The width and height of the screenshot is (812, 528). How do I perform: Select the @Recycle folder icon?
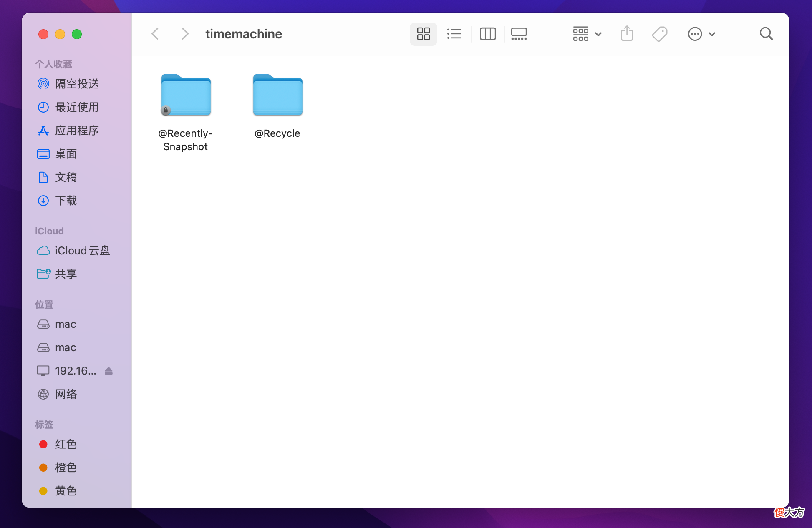coord(278,95)
